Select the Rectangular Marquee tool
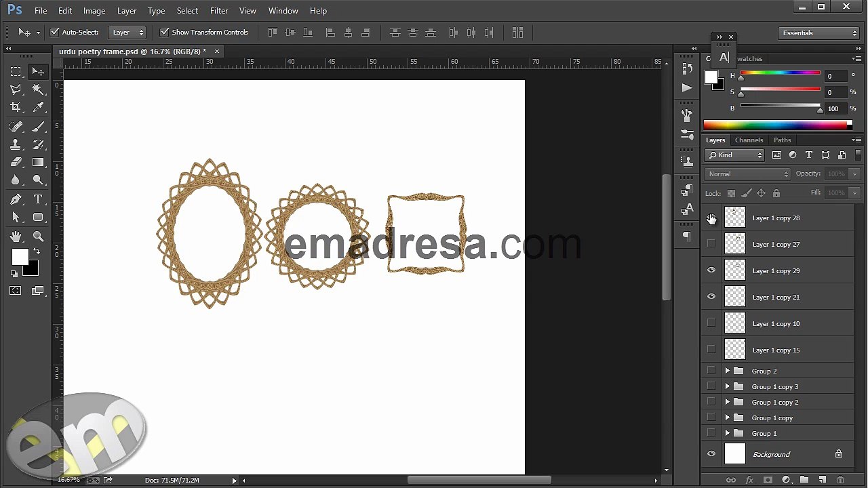 [16, 71]
